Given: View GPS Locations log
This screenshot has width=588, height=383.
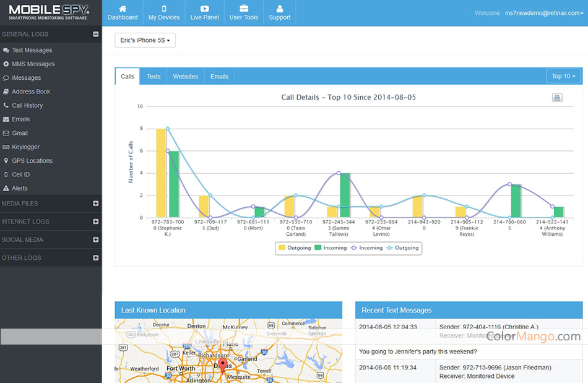Looking at the screenshot, I should tap(32, 161).
